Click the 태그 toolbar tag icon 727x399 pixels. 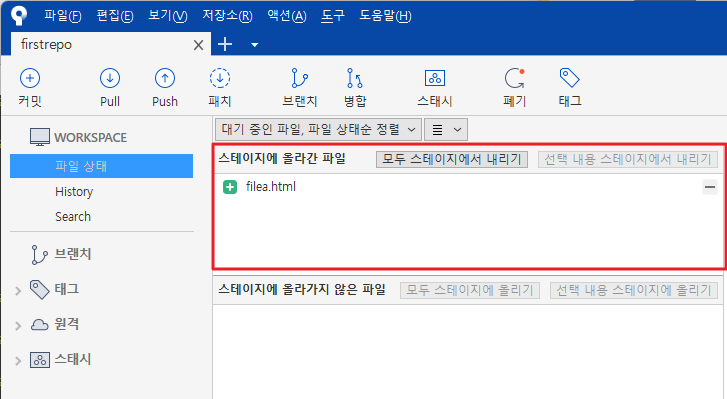click(x=569, y=78)
